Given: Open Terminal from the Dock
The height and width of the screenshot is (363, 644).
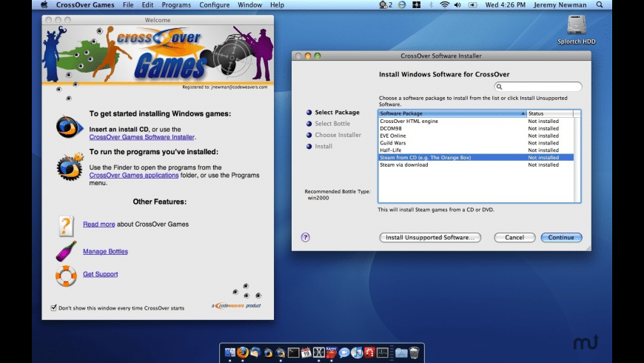Looking at the screenshot, I should 293,353.
